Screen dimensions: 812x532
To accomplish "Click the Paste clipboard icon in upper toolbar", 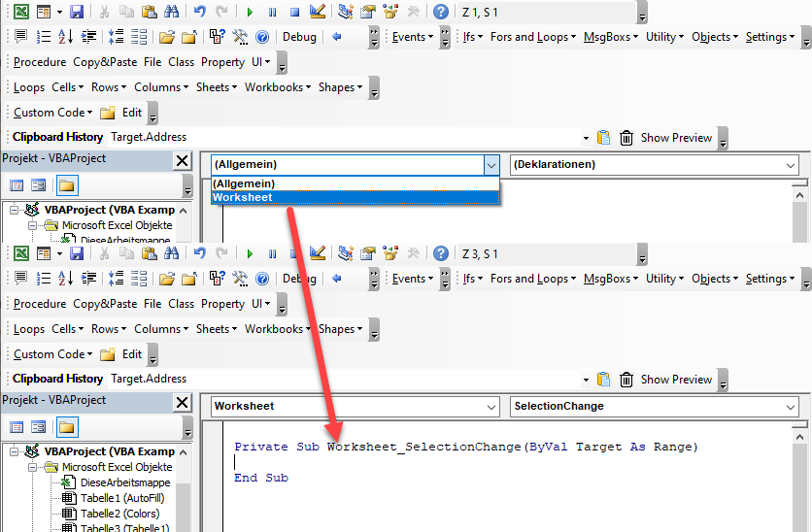I will pos(150,12).
